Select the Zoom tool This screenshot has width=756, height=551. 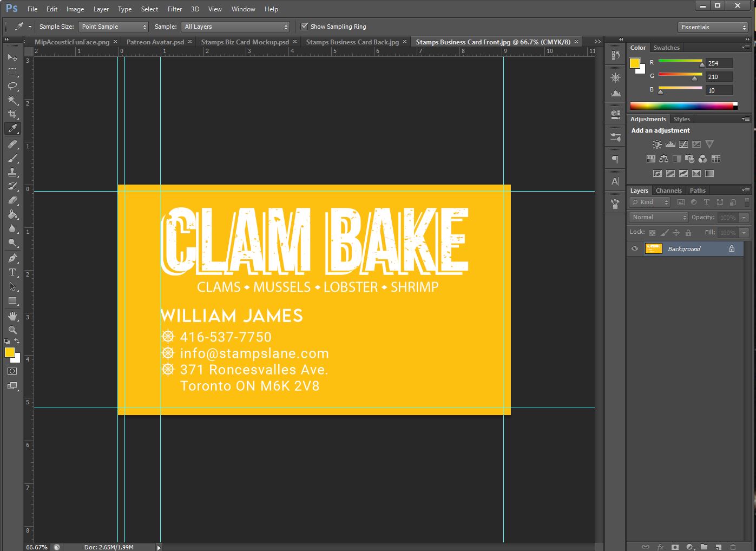click(12, 330)
